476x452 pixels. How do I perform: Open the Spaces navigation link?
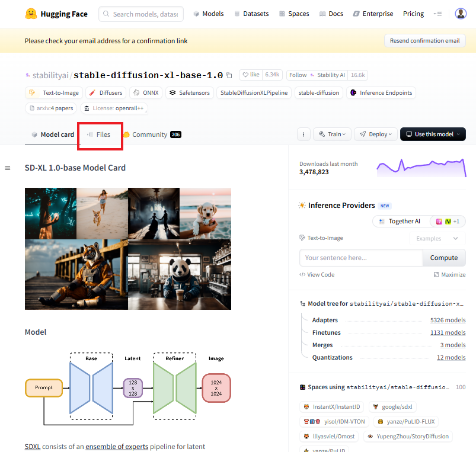[294, 14]
